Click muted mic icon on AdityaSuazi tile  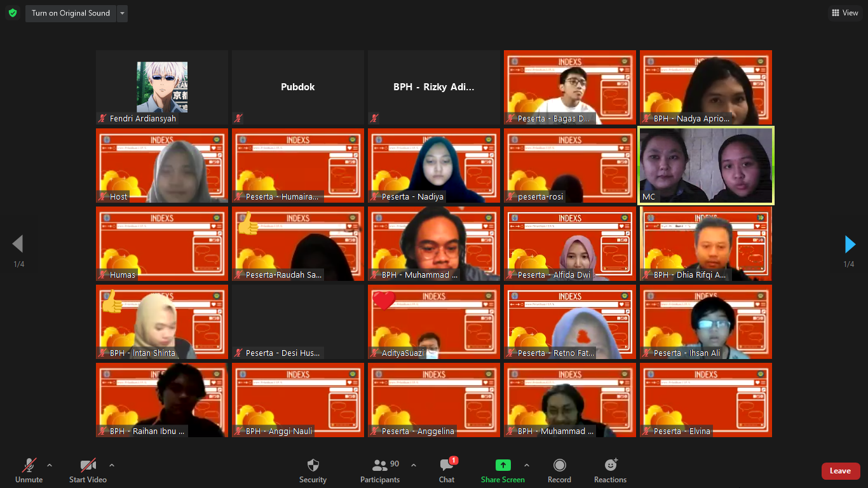click(x=374, y=353)
